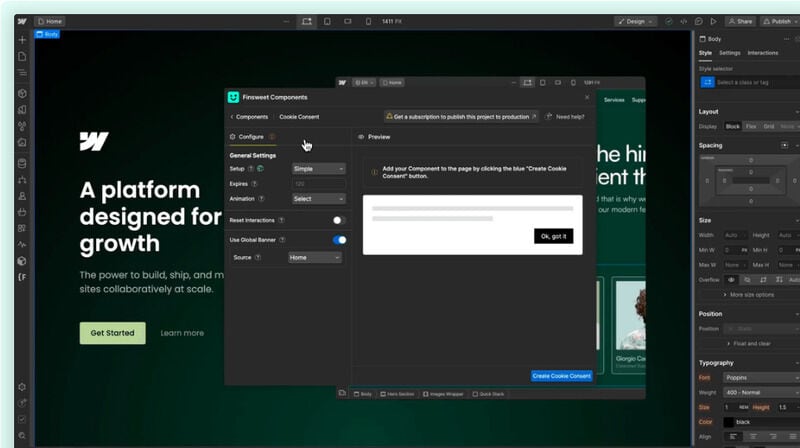The height and width of the screenshot is (448, 800).
Task: Click the Publish button
Action: [x=777, y=21]
